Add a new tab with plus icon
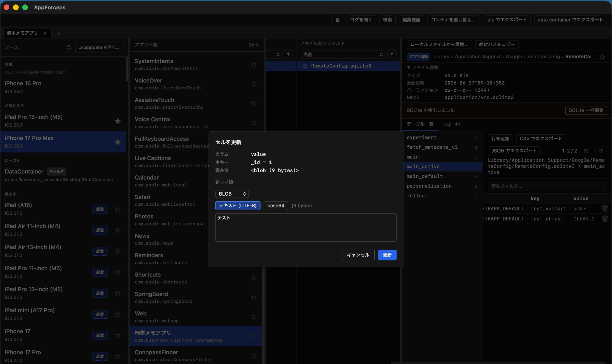 pos(59,33)
